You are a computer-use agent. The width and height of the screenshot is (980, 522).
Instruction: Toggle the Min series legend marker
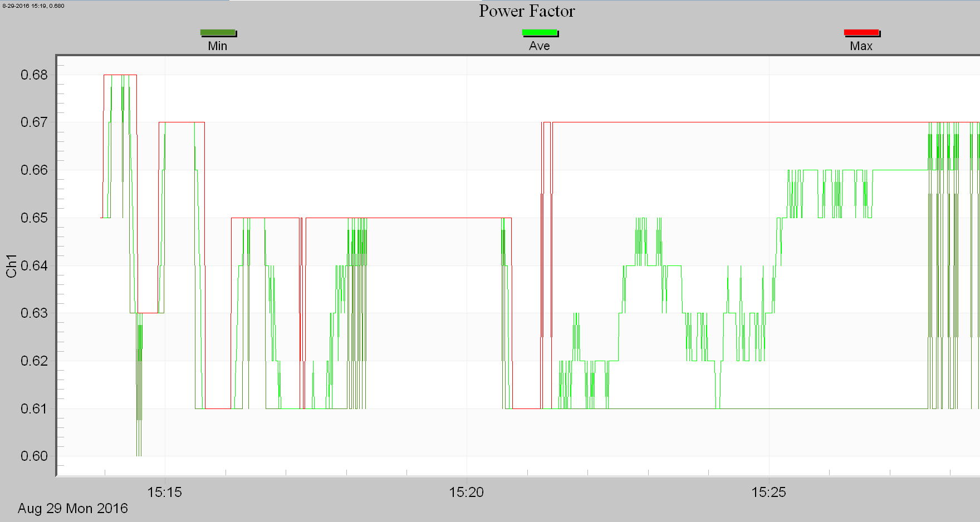pos(218,32)
